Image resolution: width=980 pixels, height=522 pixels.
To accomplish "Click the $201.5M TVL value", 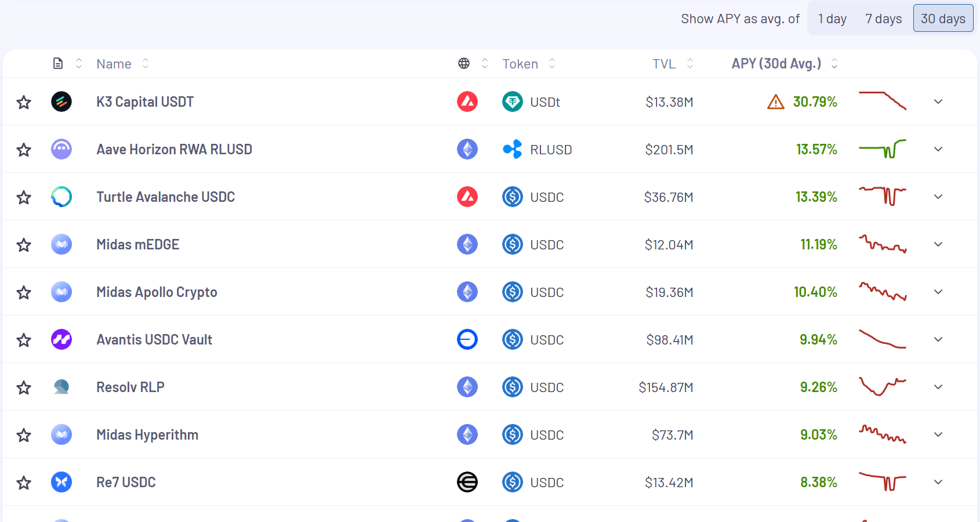I will (669, 150).
